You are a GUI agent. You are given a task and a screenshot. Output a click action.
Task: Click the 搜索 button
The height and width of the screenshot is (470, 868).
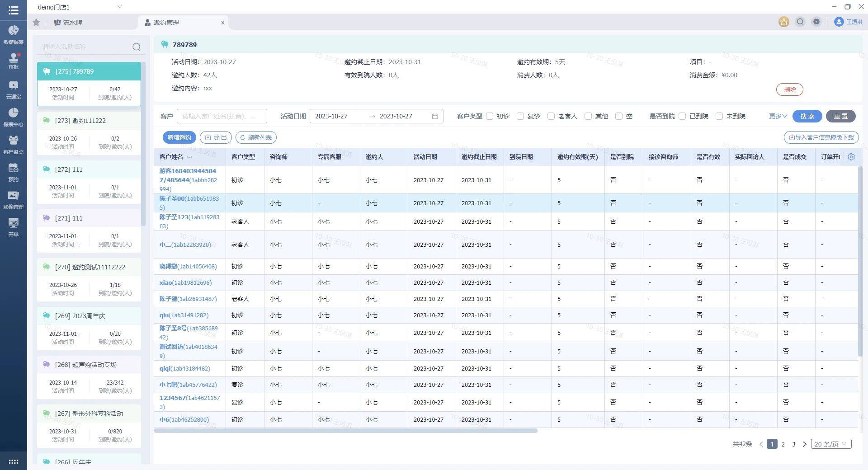tap(807, 116)
